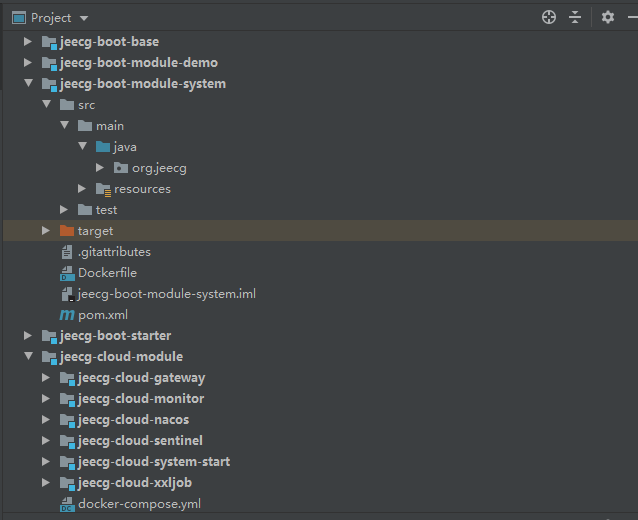Image resolution: width=638 pixels, height=520 pixels.
Task: Click the Select Opened File locate icon
Action: click(548, 17)
